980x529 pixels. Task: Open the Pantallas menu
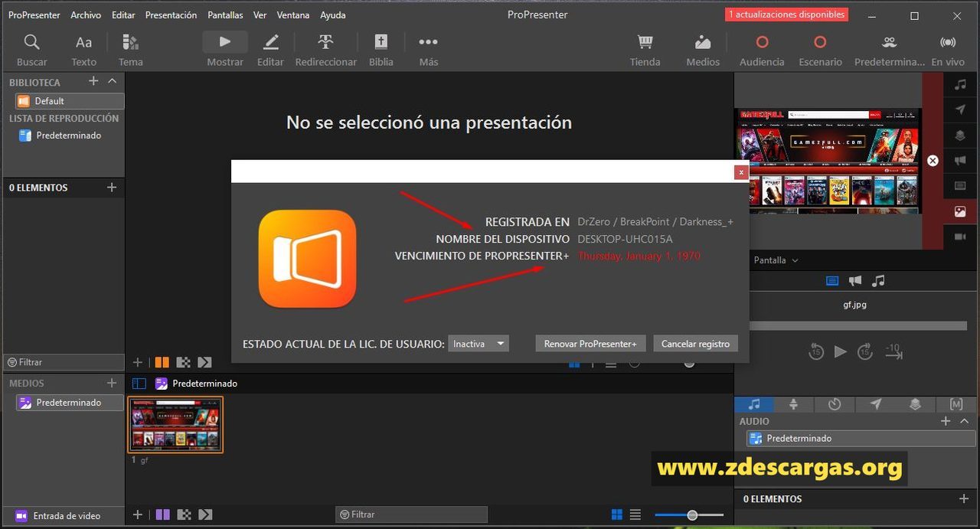click(225, 15)
